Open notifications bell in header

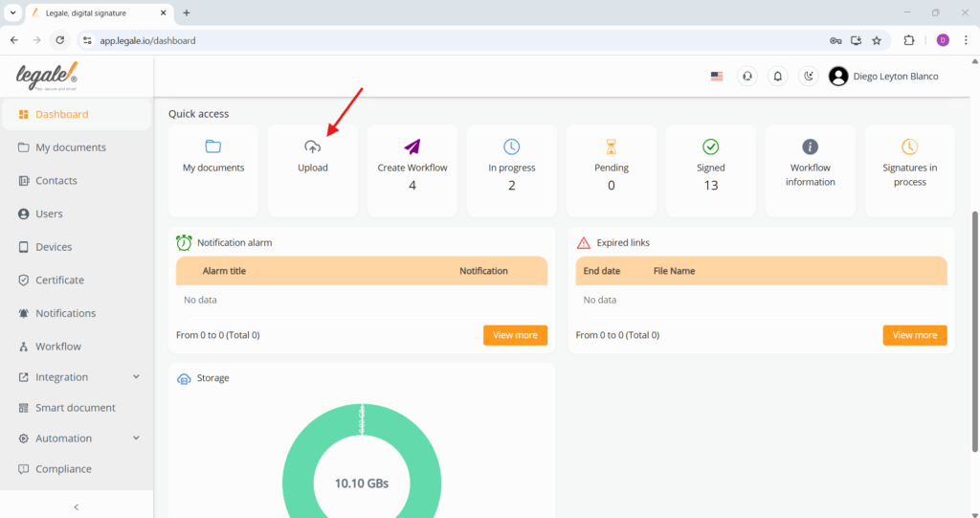(x=777, y=77)
